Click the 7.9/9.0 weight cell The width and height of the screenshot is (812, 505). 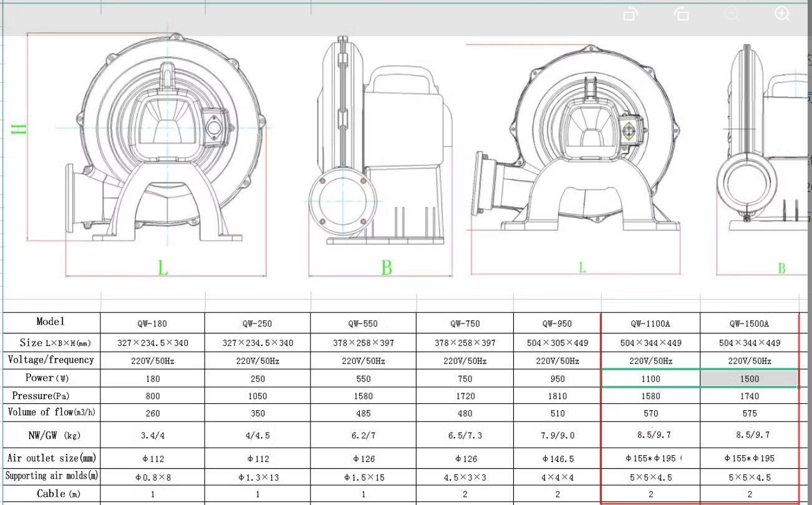[558, 435]
